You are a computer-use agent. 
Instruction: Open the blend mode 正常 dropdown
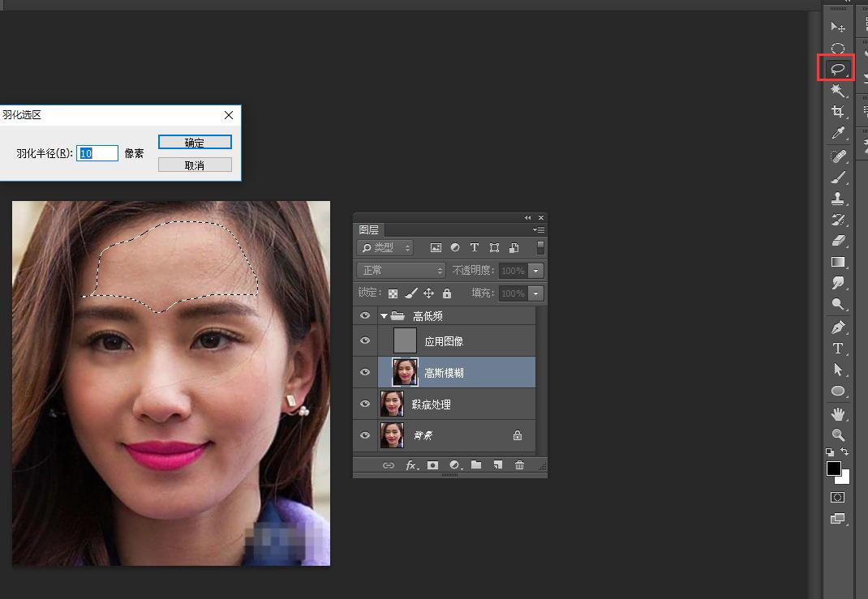pos(402,271)
